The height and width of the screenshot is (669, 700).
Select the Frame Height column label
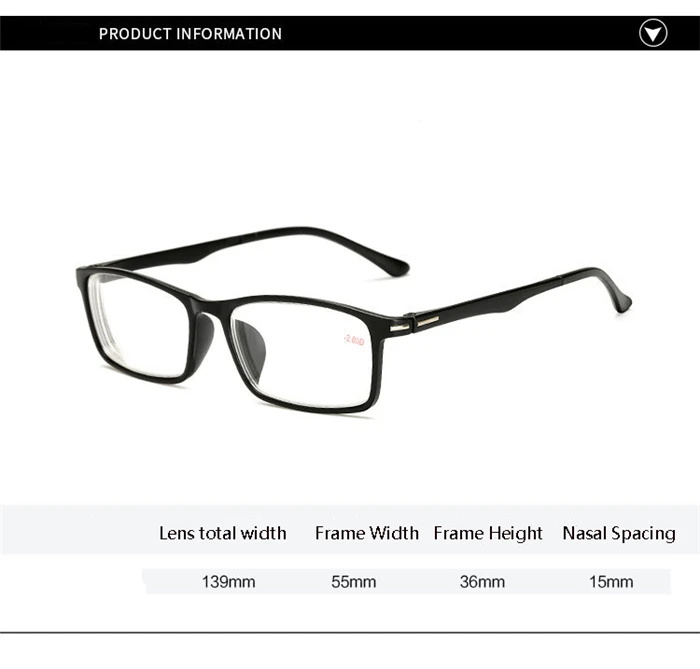click(488, 533)
